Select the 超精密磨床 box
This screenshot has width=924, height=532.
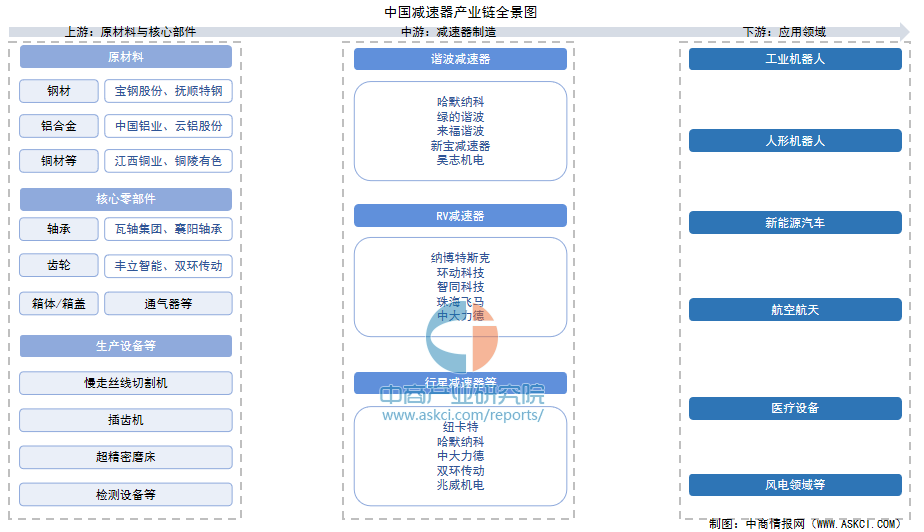tap(126, 457)
